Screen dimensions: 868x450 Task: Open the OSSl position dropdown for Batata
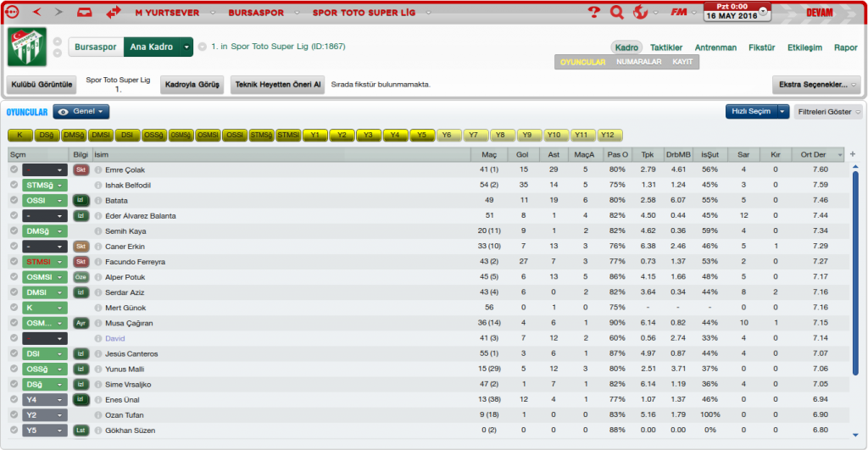[x=45, y=200]
